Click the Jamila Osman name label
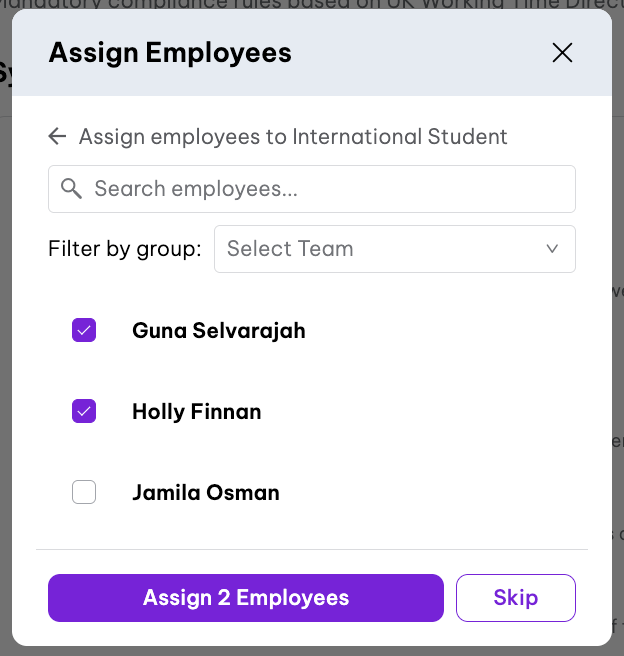The image size is (624, 656). coord(205,492)
